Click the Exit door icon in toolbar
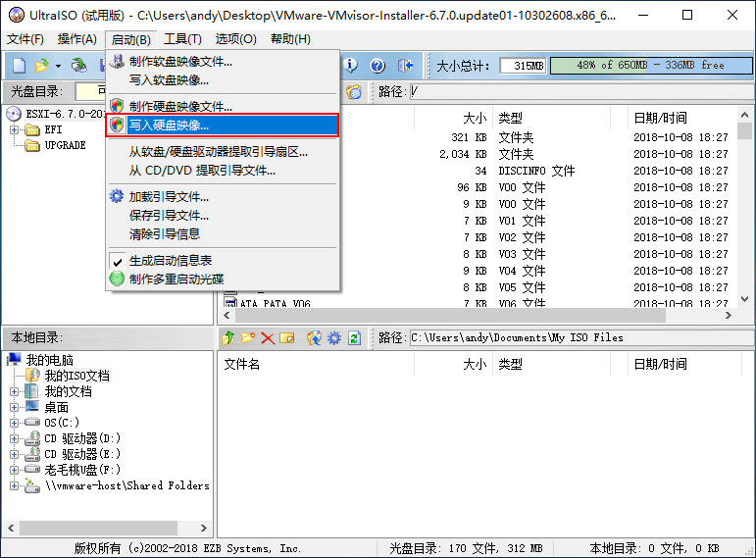Screen dimensions: 756x558 point(406,65)
